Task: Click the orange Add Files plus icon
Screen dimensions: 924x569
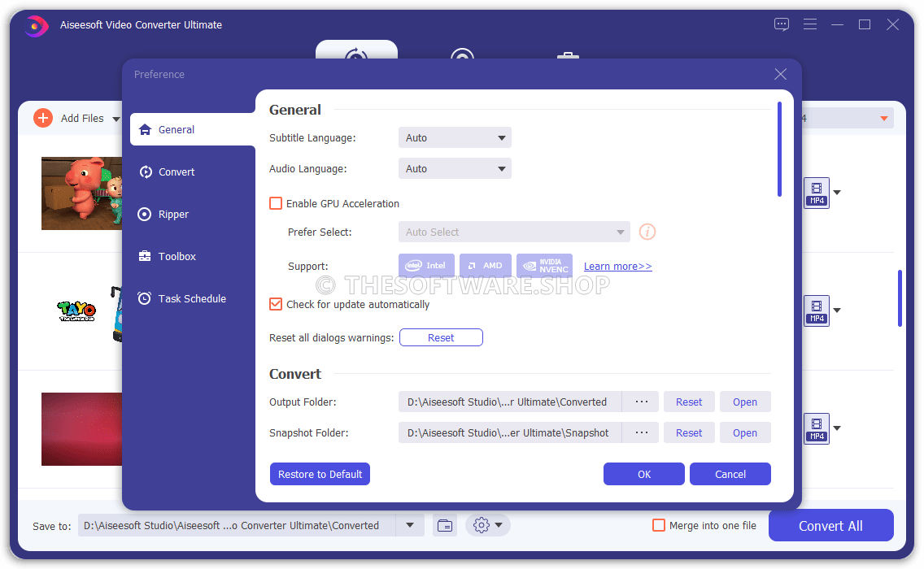Action: (x=43, y=118)
